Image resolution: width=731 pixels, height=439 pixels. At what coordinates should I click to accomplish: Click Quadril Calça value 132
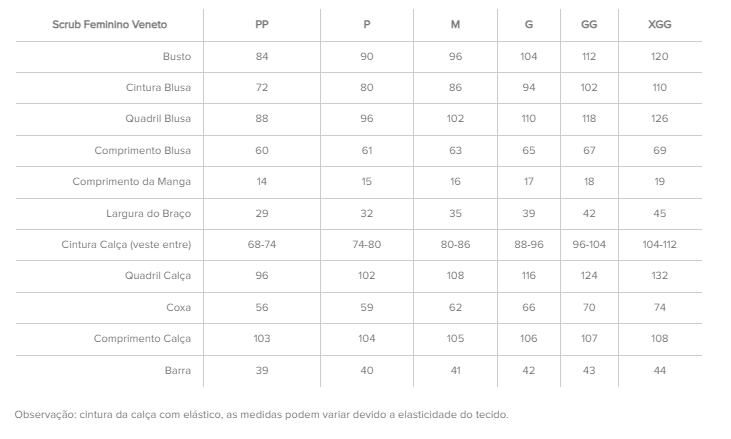[x=660, y=276]
